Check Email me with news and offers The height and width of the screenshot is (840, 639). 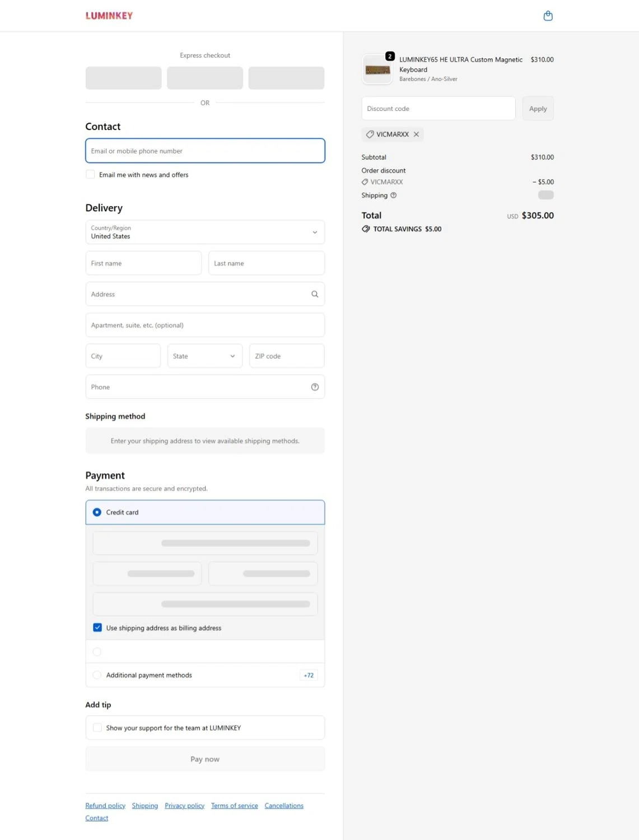click(x=90, y=175)
